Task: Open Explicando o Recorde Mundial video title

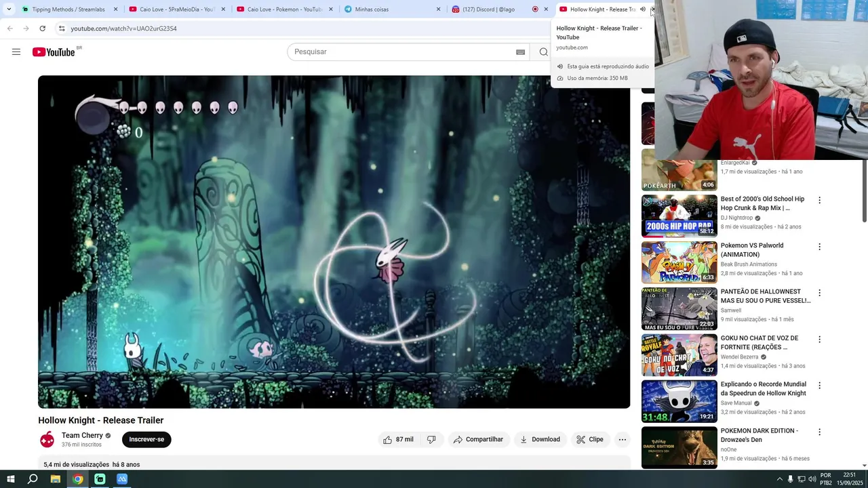Action: [x=763, y=389]
